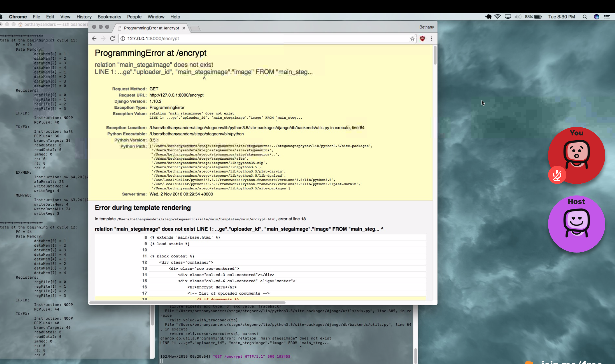Open the Chrome application menu
This screenshot has height=364, width=615.
18,17
